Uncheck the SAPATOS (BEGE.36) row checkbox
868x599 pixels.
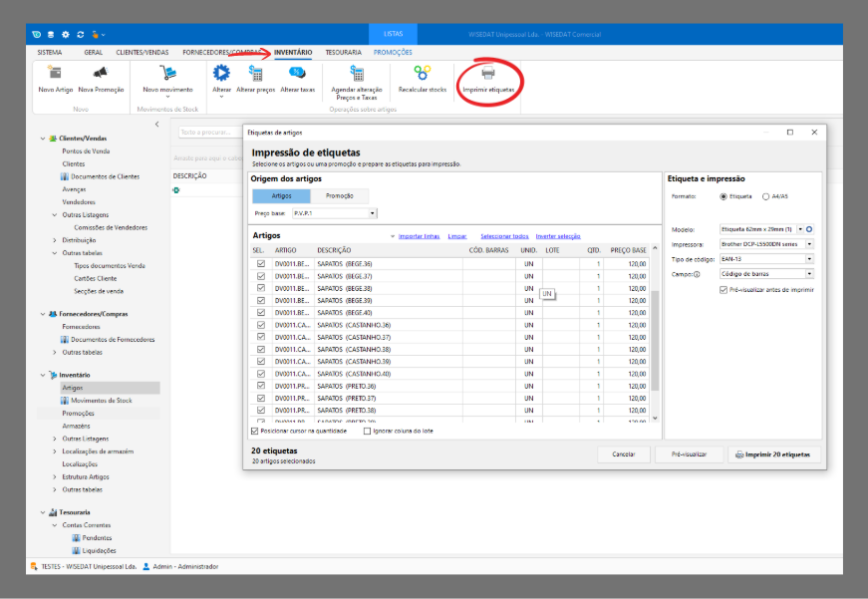pos(261,263)
